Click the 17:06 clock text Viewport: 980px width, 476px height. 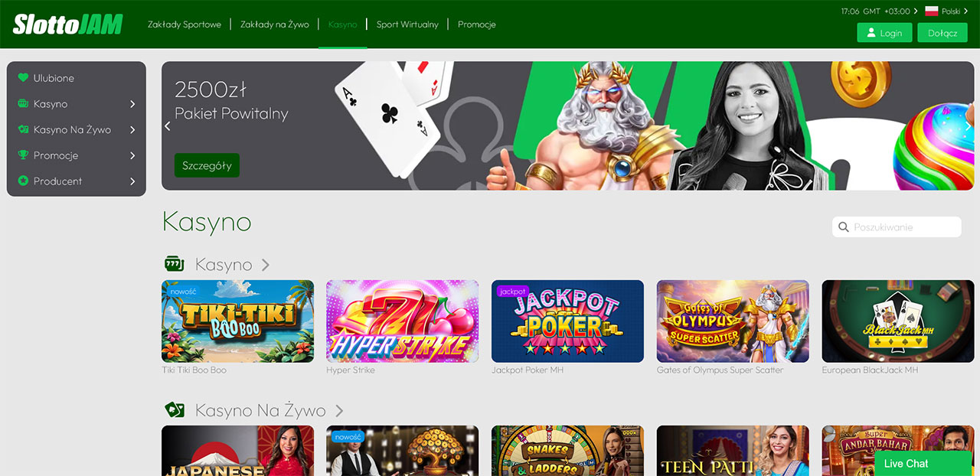850,11
